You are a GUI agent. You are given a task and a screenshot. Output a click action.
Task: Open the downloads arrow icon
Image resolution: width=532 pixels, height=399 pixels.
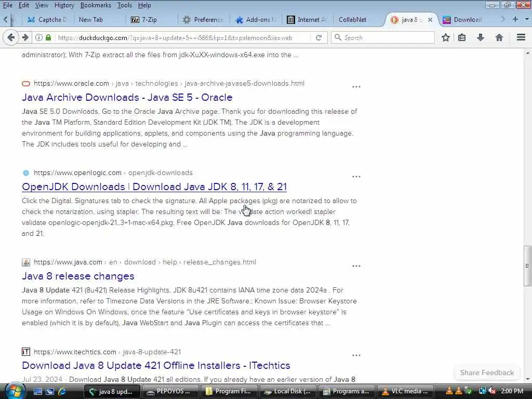[x=481, y=37]
